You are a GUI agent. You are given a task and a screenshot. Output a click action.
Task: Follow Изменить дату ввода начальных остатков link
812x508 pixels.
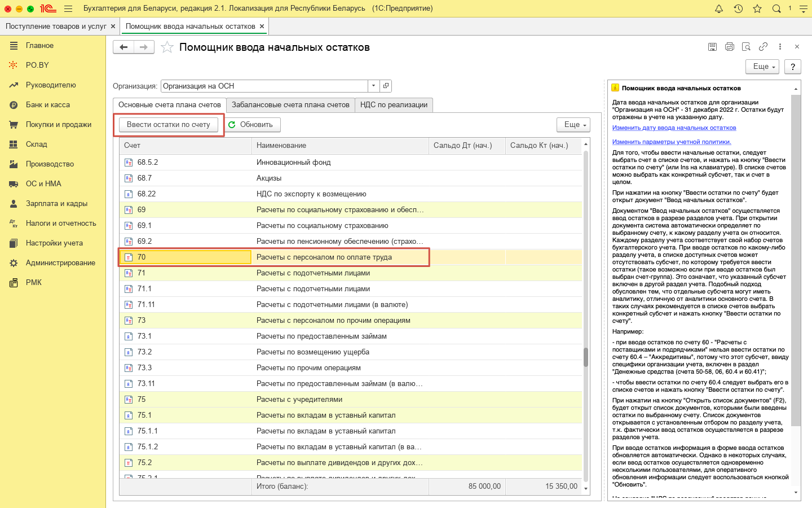(x=674, y=128)
